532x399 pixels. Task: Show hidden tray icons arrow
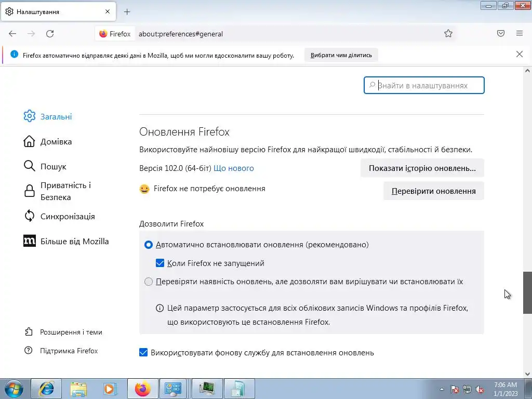pos(442,389)
